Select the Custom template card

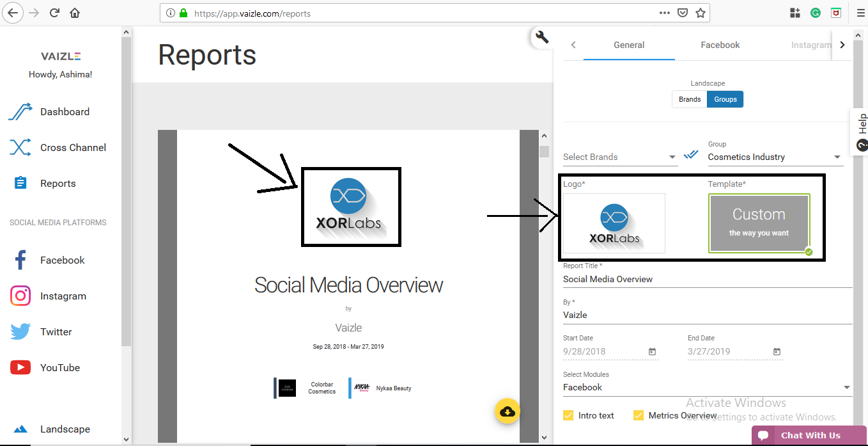[759, 223]
